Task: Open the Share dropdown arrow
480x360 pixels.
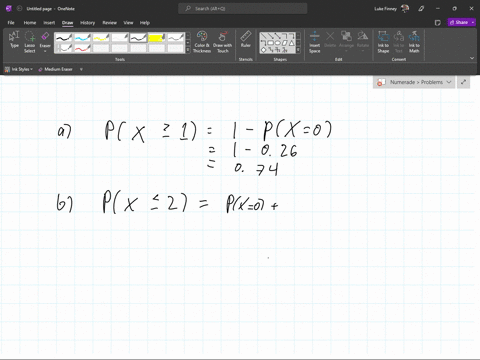Action: 473,22
